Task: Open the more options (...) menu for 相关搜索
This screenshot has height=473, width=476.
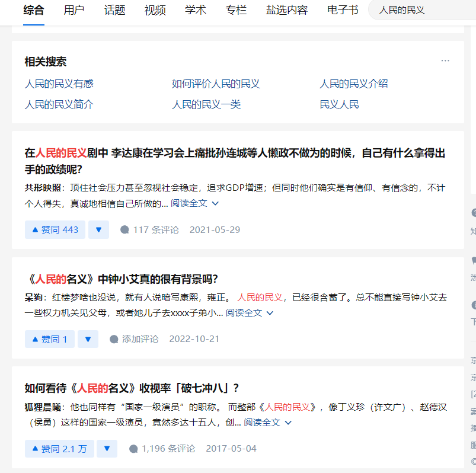Action: 446,60
